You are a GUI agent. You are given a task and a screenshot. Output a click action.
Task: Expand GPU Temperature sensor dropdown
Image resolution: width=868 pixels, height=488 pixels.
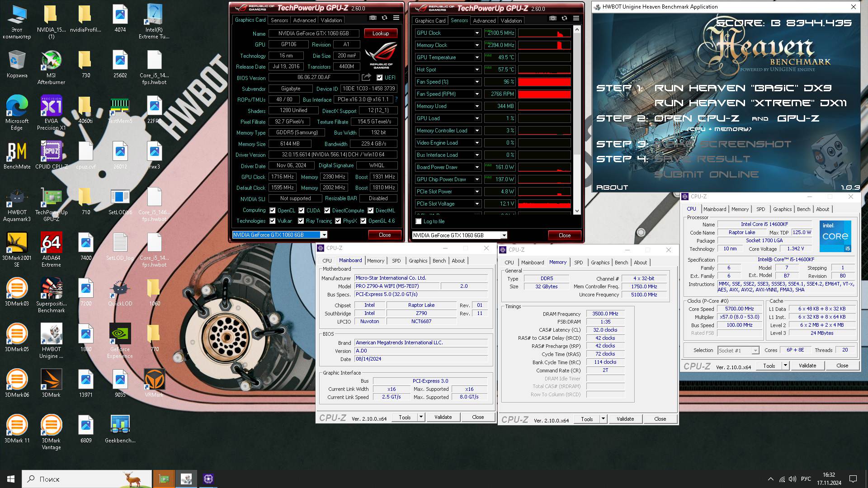tap(477, 57)
